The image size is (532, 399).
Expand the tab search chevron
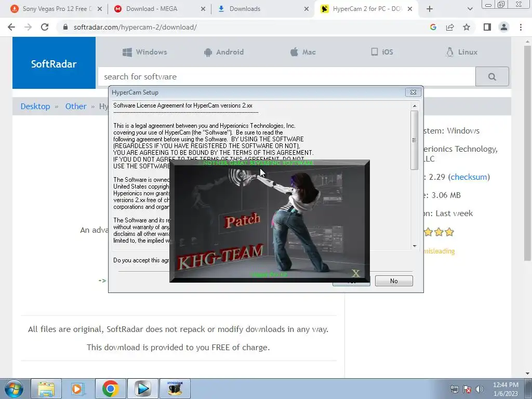[470, 9]
